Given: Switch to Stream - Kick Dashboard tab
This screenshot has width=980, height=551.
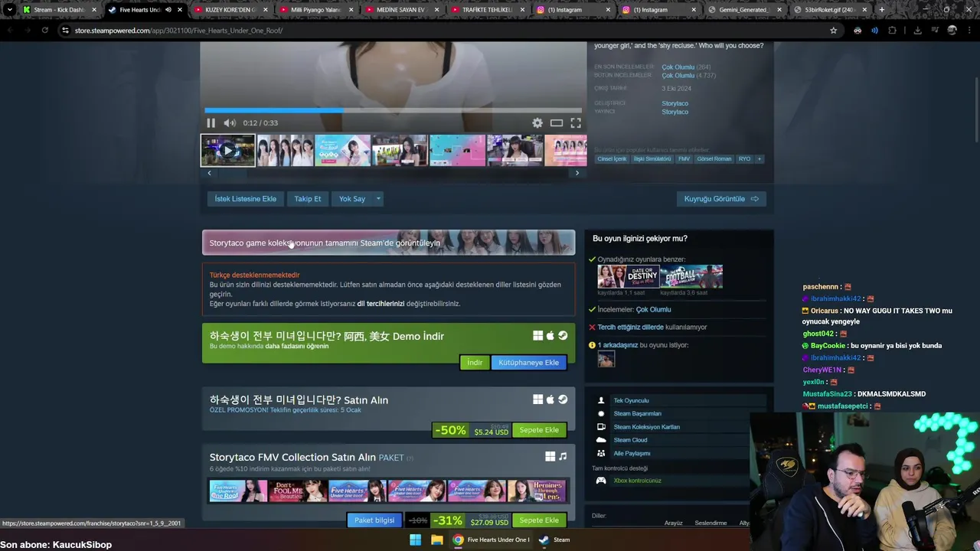Looking at the screenshot, I should click(x=60, y=10).
